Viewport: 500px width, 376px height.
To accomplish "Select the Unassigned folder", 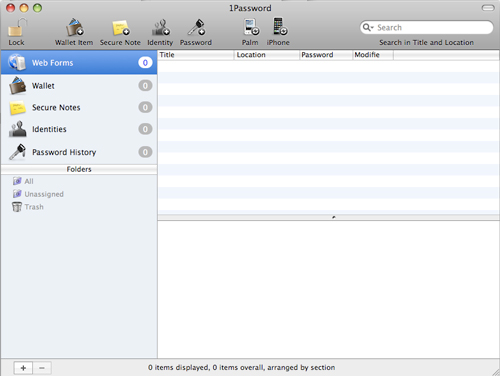I will (x=38, y=194).
